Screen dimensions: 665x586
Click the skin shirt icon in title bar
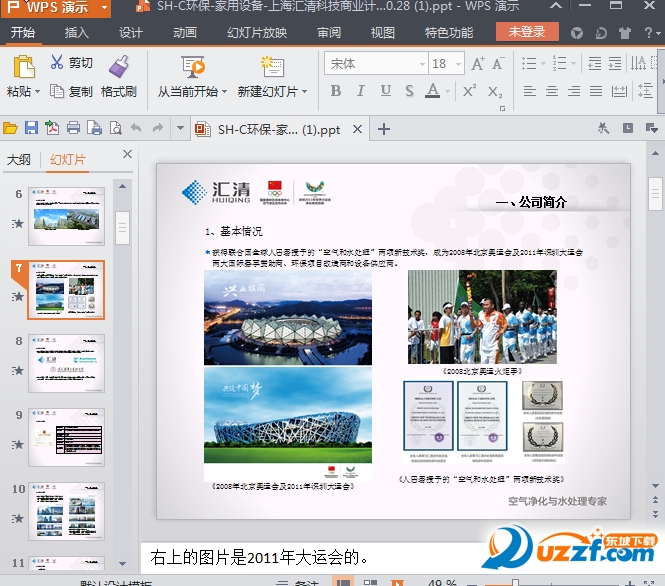click(x=625, y=33)
